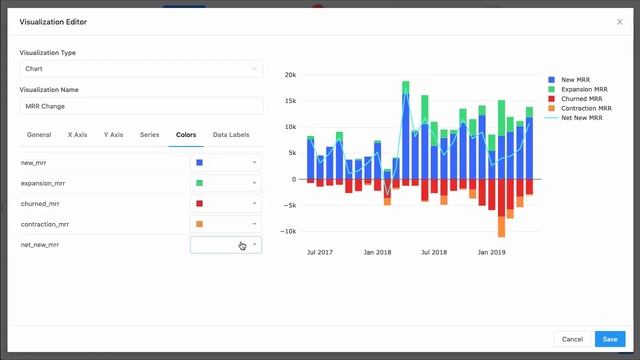Toggle Expansion MRR series in legend

pos(578,89)
